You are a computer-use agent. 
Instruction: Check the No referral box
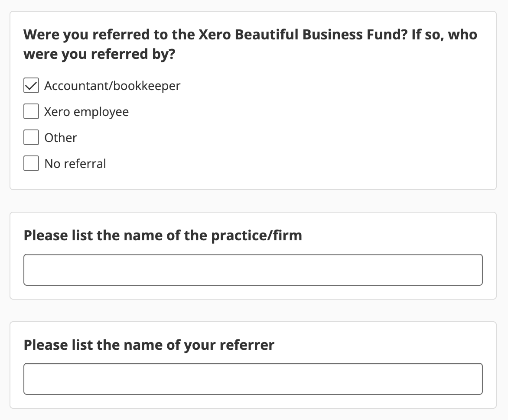[x=31, y=164]
